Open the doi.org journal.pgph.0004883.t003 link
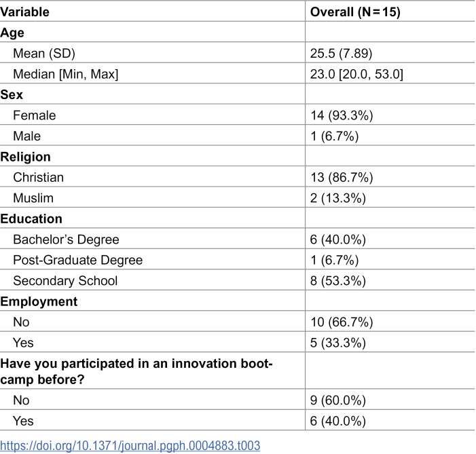Screen dimensions: 476x454 click(x=130, y=445)
